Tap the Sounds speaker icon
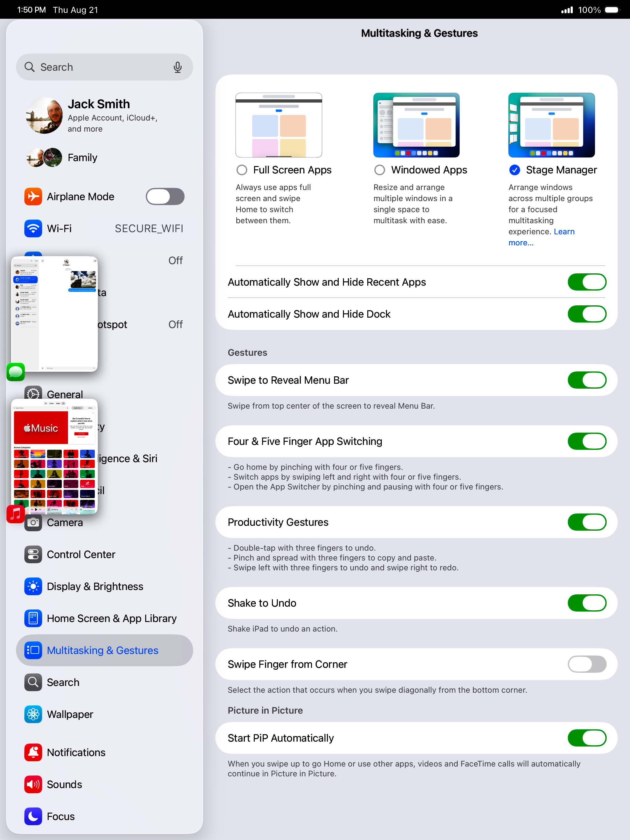This screenshot has width=630, height=840. 33,785
